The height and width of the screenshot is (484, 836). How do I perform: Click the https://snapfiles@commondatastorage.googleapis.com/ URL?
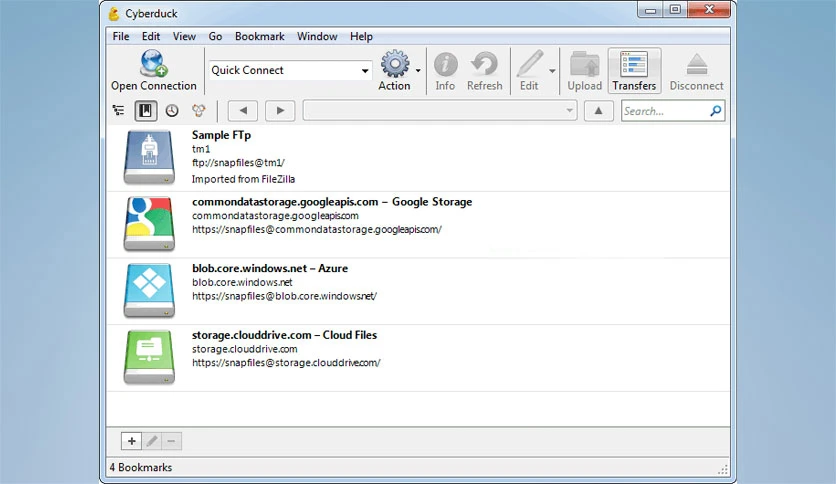click(x=317, y=229)
